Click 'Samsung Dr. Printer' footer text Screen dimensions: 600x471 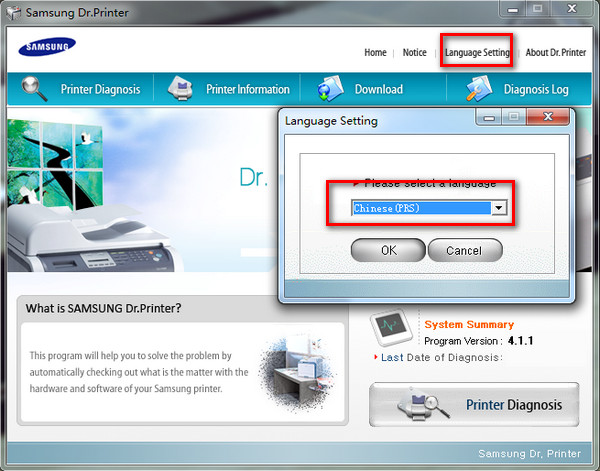point(530,454)
